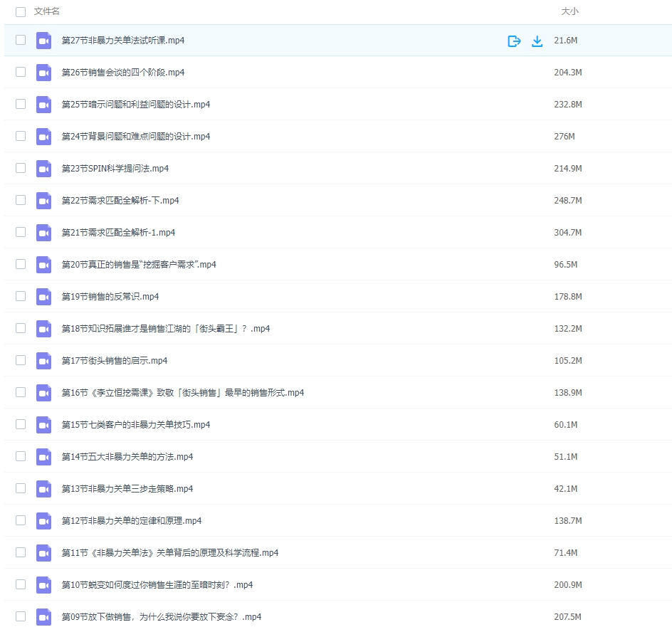
Task: Check the checkbox for 第26节销售会谈的四个阶段
Action: point(21,72)
